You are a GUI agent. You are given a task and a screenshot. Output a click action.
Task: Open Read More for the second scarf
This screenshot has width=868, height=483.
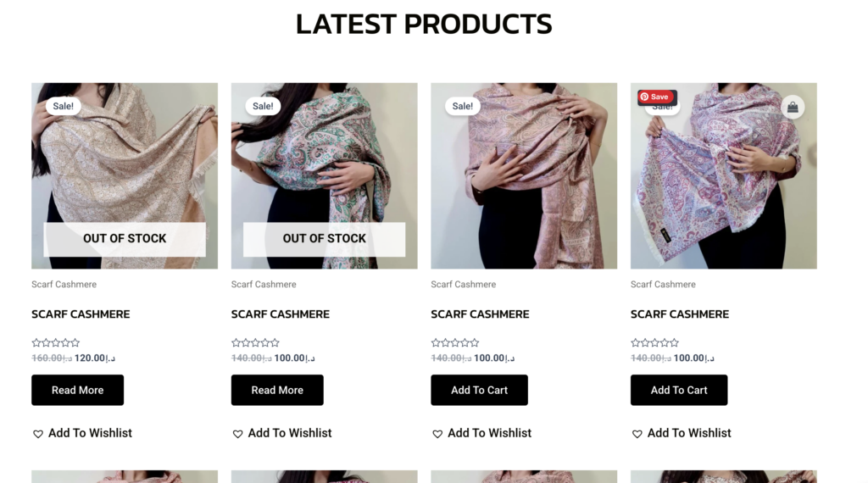tap(277, 390)
